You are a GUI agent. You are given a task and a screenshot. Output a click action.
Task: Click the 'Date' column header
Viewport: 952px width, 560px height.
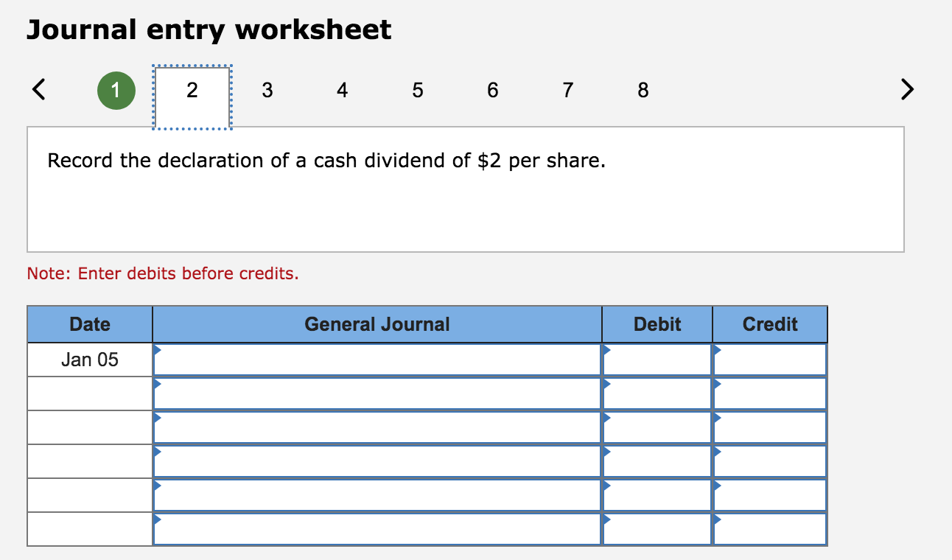point(90,324)
